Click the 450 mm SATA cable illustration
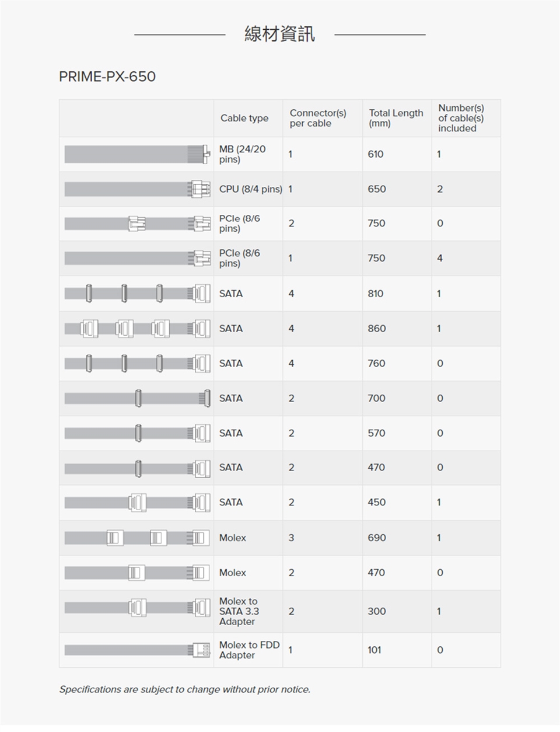 point(136,503)
